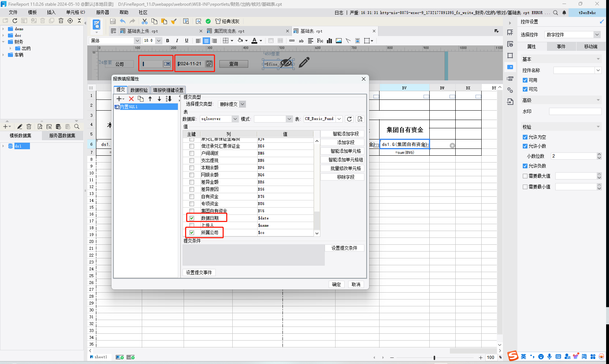609x364 pixels.
Task: Enable the 需要最大值 checkbox
Action: click(x=525, y=176)
